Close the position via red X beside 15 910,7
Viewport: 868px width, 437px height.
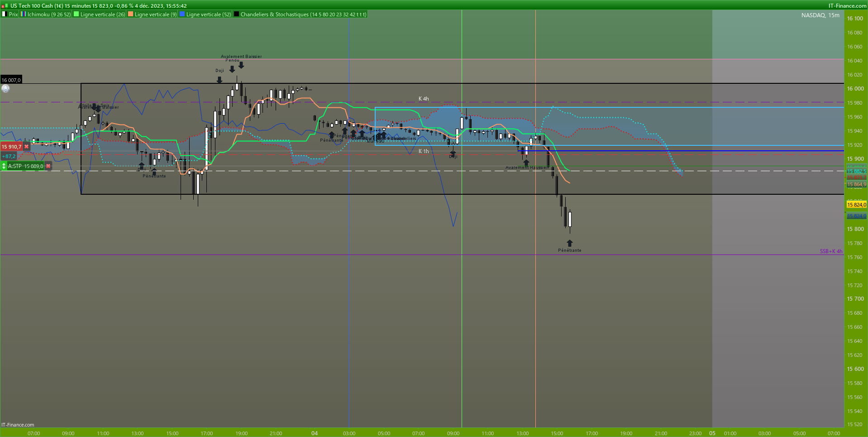pos(27,147)
